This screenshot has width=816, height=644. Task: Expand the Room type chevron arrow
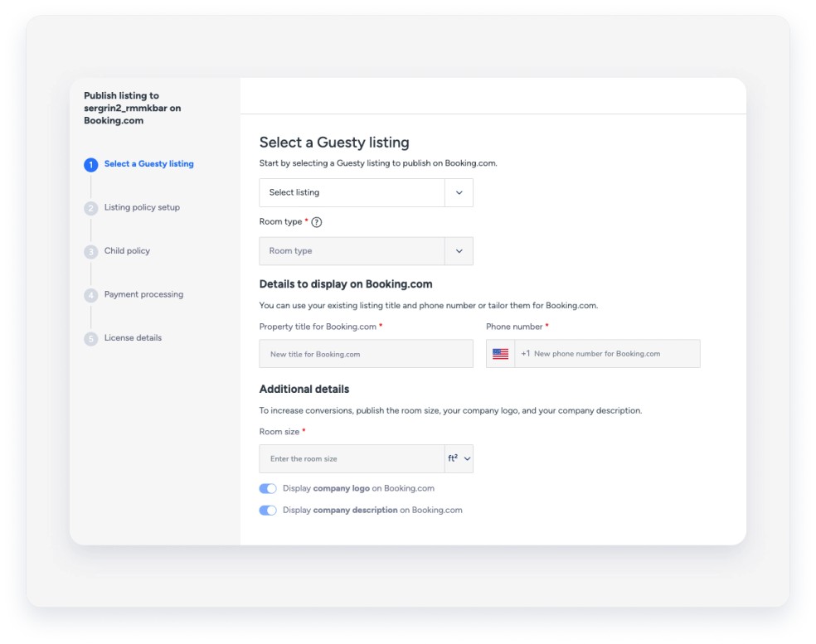tap(459, 251)
